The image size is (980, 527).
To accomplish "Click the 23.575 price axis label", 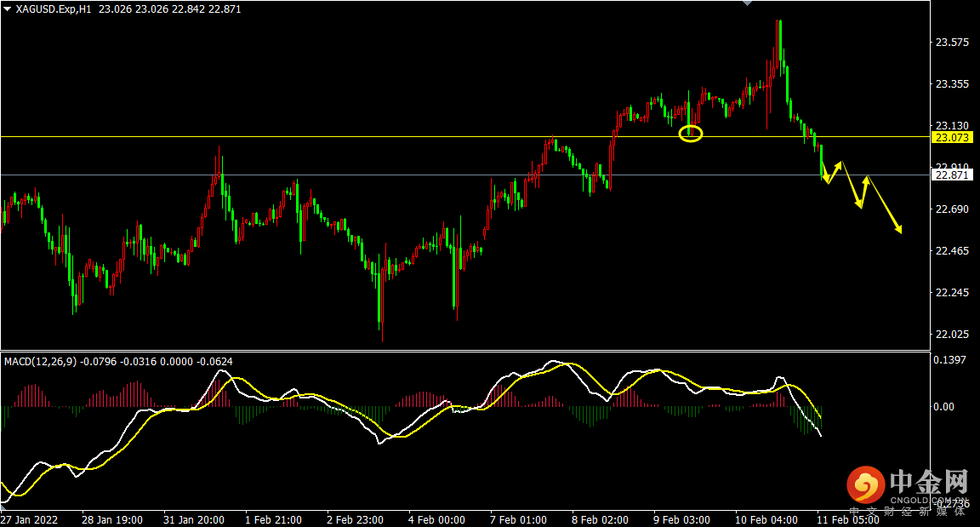I will tap(952, 43).
